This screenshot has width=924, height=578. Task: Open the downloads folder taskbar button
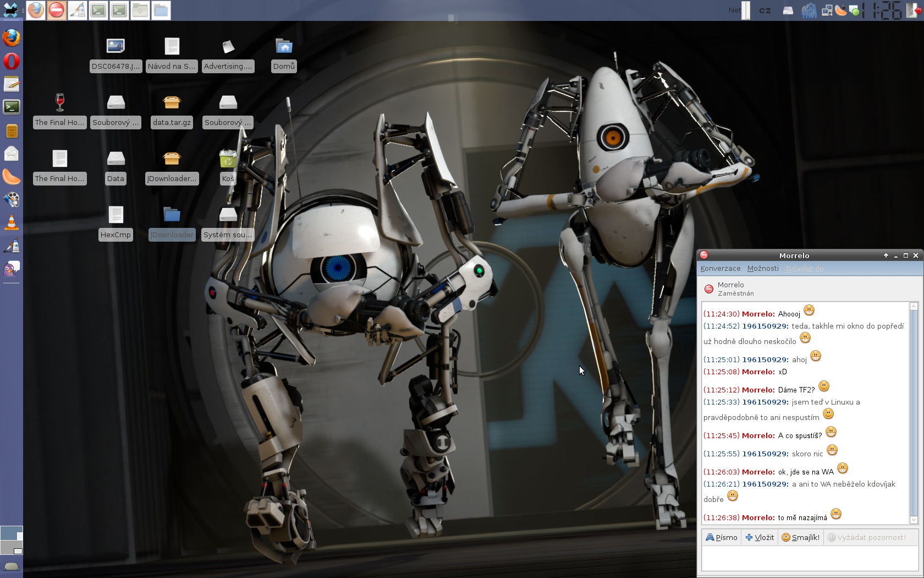(x=140, y=10)
